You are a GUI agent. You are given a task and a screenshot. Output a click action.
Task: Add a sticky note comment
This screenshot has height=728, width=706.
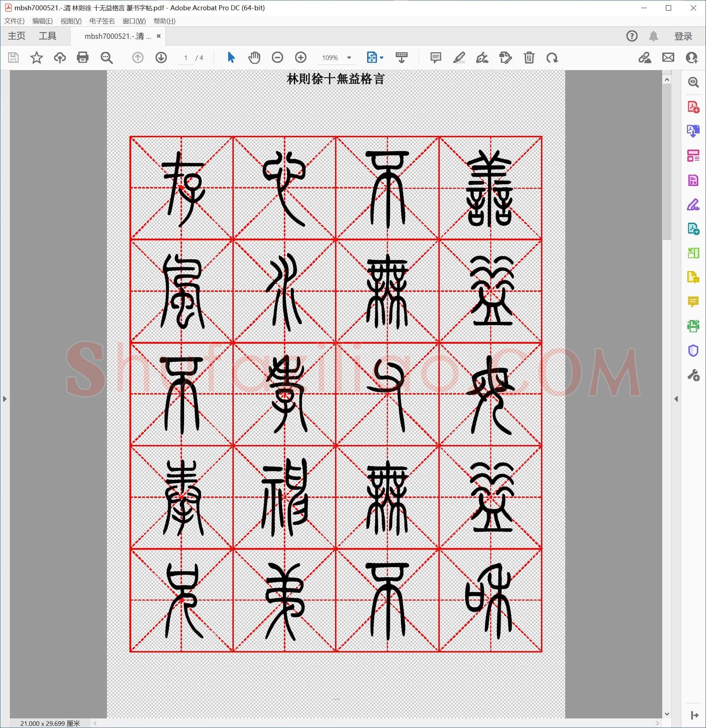point(436,58)
